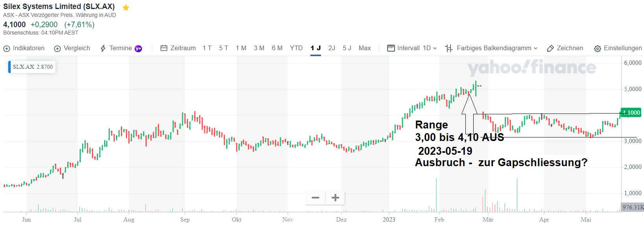Zoom out with the minus button
The image size is (644, 229).
pos(316,198)
